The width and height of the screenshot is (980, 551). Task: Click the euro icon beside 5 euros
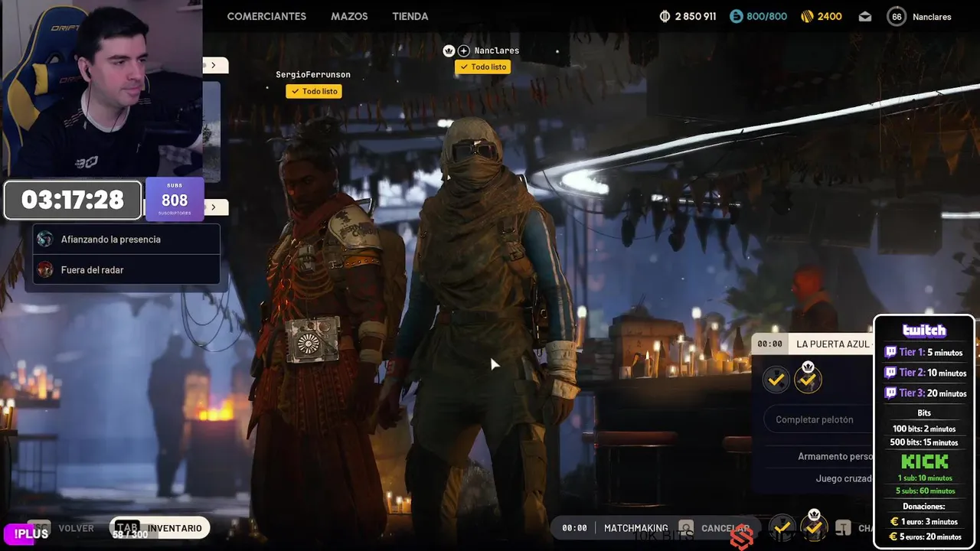(893, 536)
